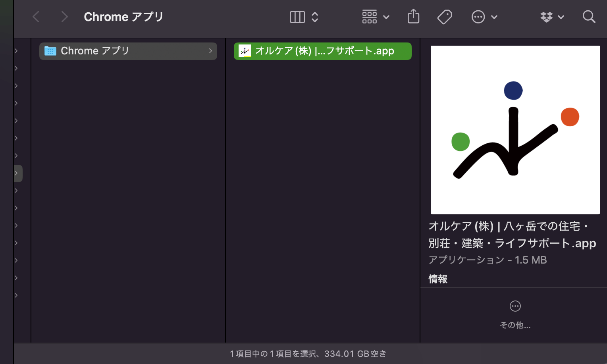Click the Search magnifier icon
The width and height of the screenshot is (607, 364).
point(589,17)
